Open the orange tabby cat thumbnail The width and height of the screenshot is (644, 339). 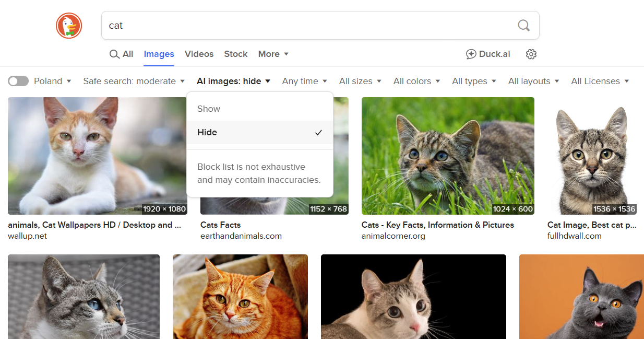pos(240,297)
